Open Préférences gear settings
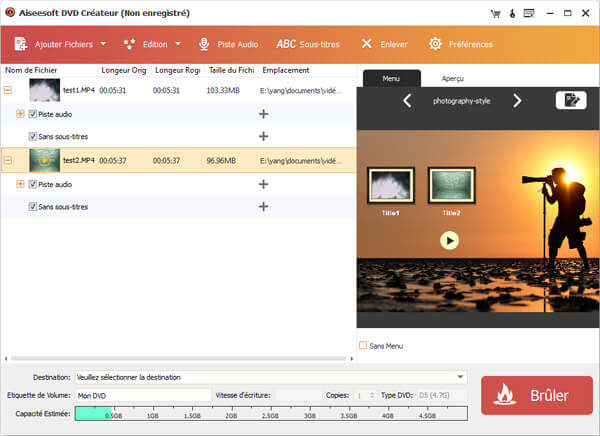The image size is (600, 436). point(460,44)
